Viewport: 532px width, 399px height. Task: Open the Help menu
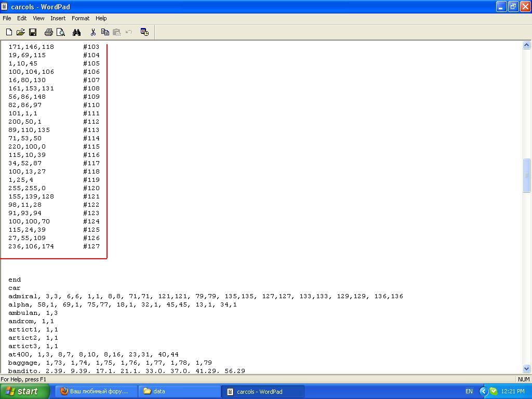(x=101, y=18)
